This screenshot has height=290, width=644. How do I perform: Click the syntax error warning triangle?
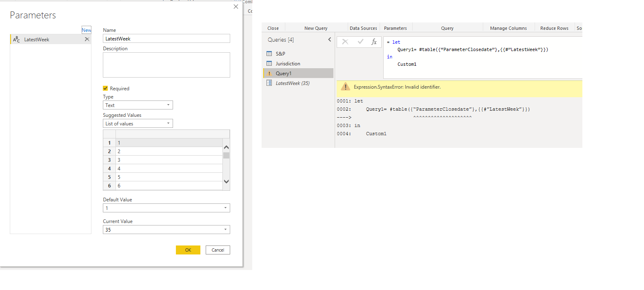[346, 87]
